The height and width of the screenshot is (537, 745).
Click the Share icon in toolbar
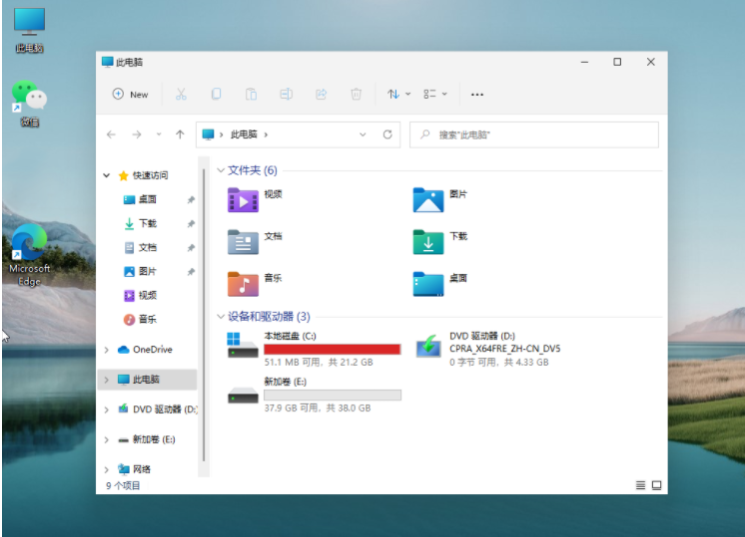click(321, 94)
